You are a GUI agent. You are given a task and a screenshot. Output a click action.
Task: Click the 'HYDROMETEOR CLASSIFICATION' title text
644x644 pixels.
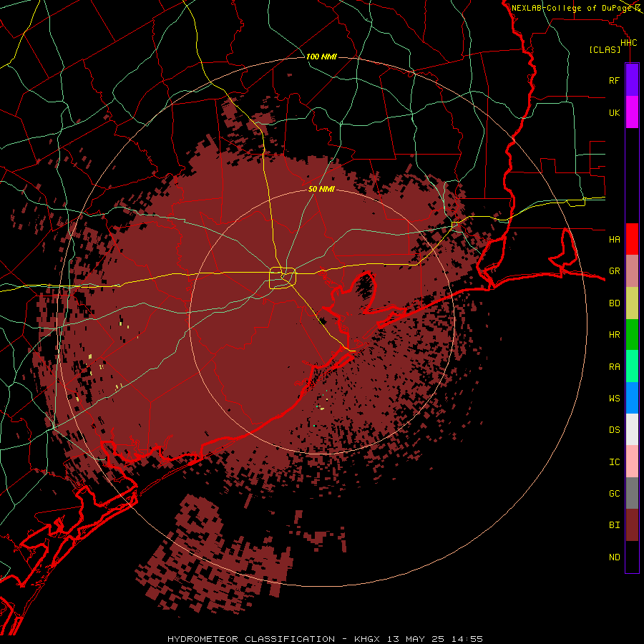[251, 639]
